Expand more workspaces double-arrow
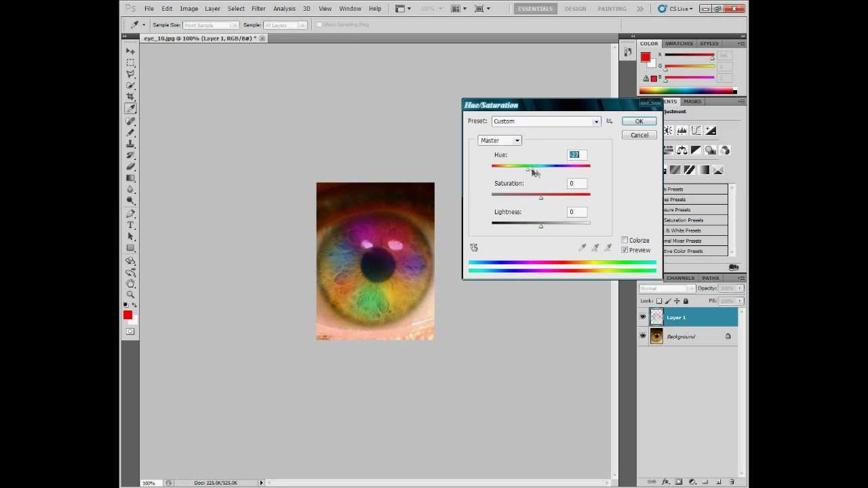 tap(639, 9)
